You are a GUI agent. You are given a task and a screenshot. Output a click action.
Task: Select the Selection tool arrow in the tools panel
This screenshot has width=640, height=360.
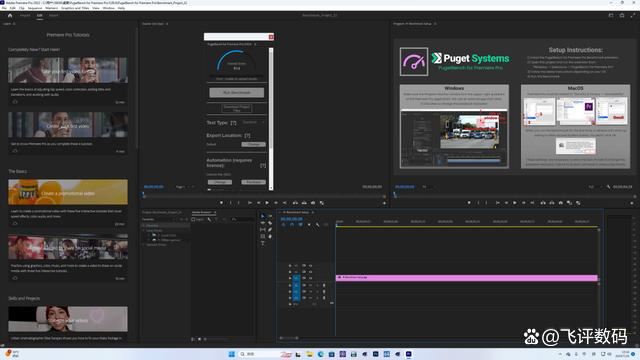click(x=262, y=216)
